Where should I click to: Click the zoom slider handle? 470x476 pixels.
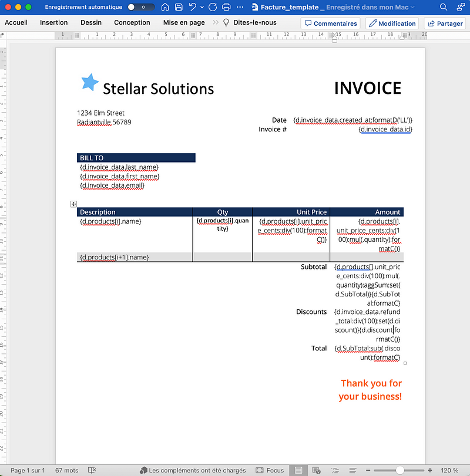coord(400,470)
